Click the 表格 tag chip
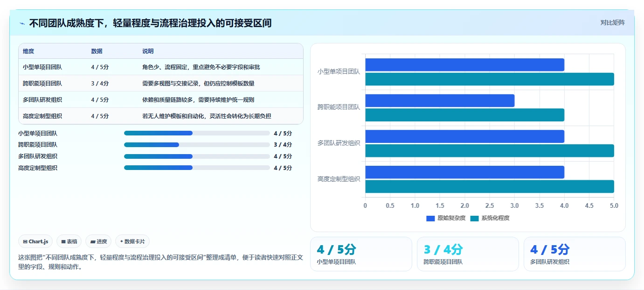 pos(69,241)
